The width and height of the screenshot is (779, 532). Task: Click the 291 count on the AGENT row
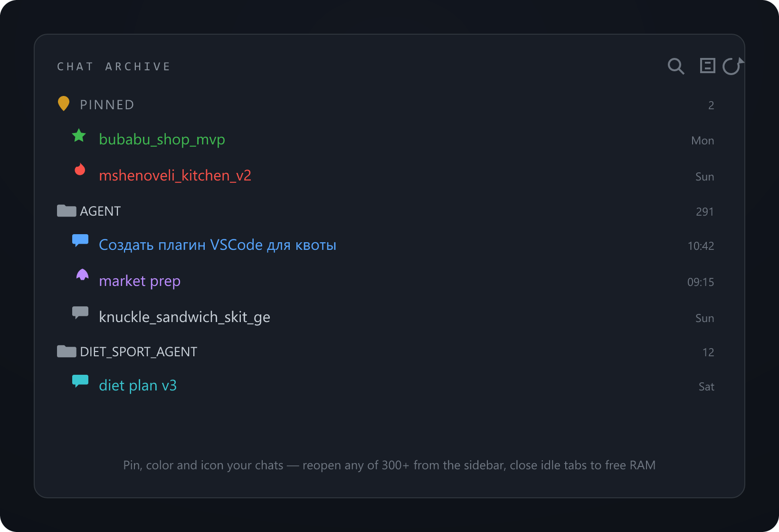705,212
